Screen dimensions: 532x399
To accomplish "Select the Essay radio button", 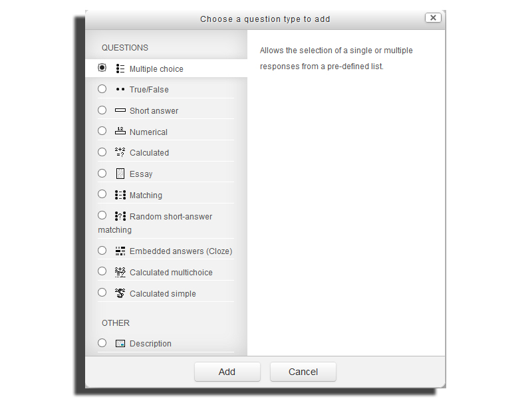I will point(102,174).
